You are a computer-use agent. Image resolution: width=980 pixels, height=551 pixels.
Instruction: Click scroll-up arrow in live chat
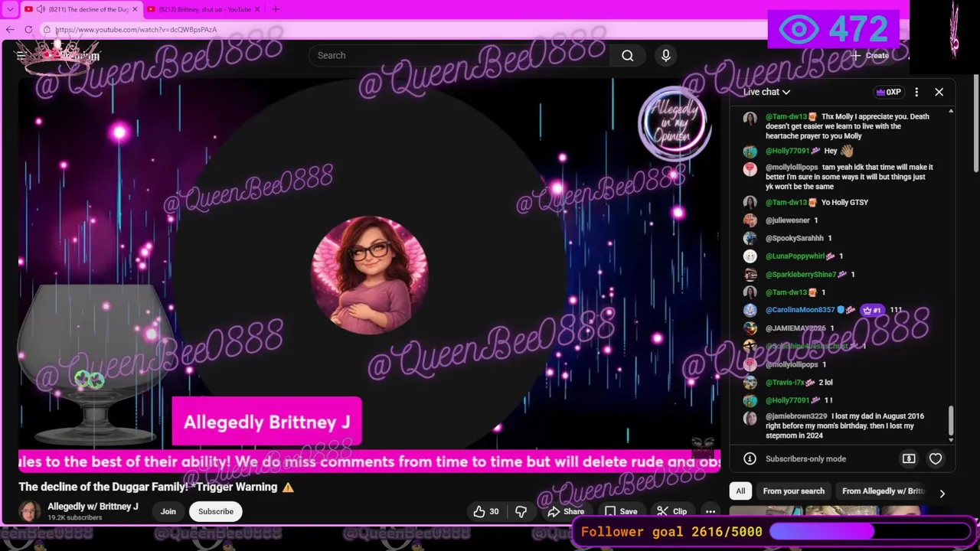(x=951, y=112)
